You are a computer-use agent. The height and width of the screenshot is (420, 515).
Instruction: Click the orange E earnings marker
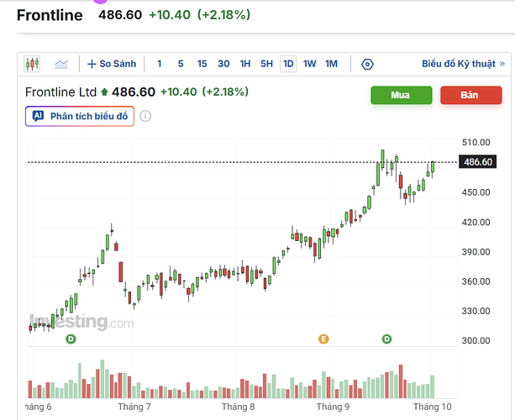click(323, 339)
